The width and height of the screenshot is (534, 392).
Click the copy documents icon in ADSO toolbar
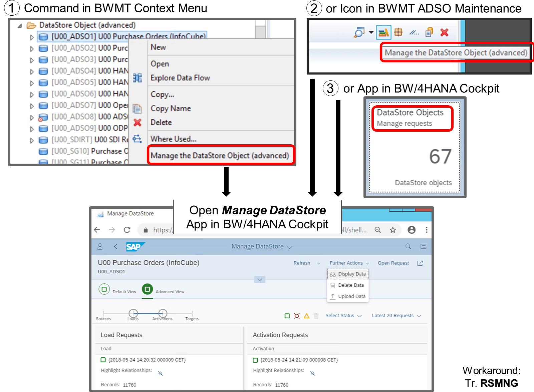[429, 32]
